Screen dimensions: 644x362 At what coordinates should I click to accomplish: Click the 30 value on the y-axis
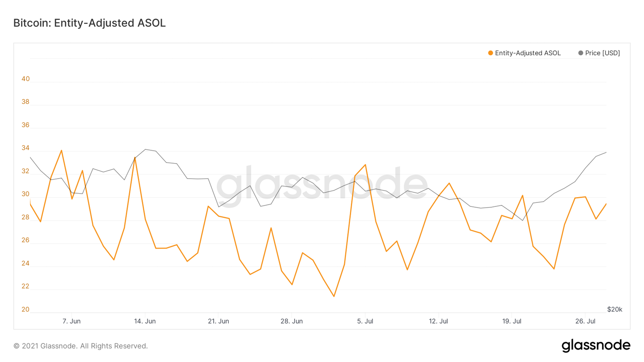pos(26,194)
